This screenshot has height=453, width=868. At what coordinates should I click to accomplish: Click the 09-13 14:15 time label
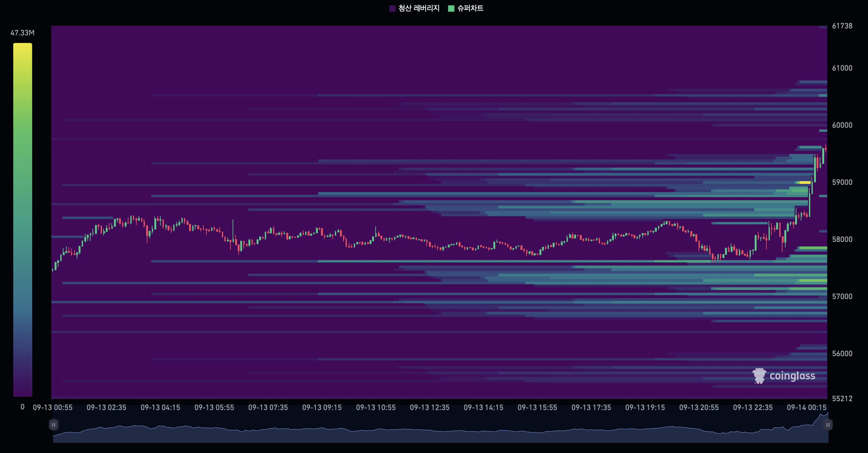pos(484,408)
